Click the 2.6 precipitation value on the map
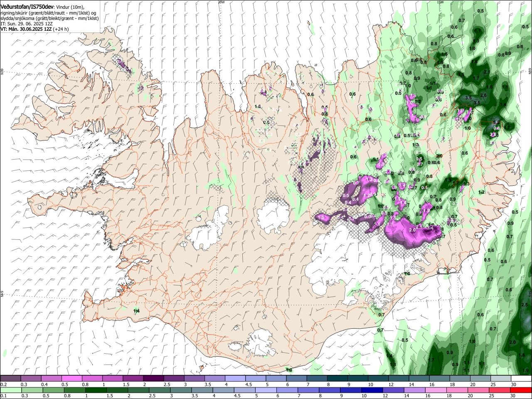 tap(483, 96)
